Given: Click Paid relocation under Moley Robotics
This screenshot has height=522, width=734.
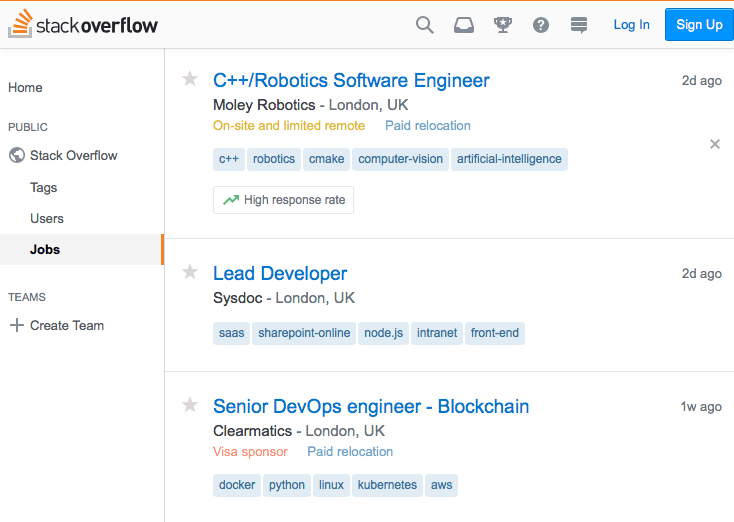Looking at the screenshot, I should coord(428,125).
